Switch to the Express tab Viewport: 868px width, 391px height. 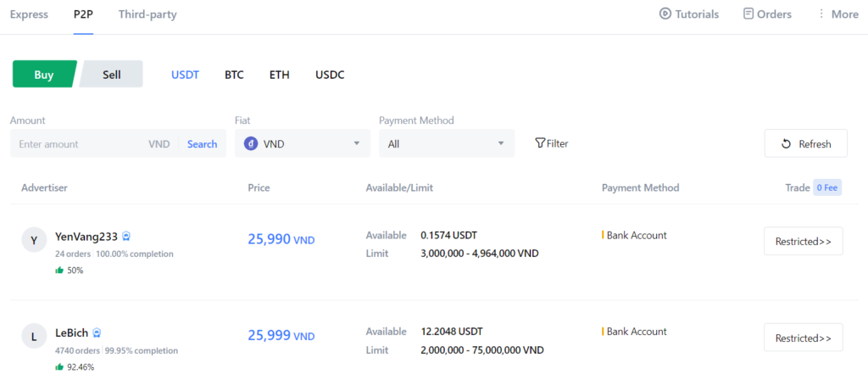click(29, 14)
